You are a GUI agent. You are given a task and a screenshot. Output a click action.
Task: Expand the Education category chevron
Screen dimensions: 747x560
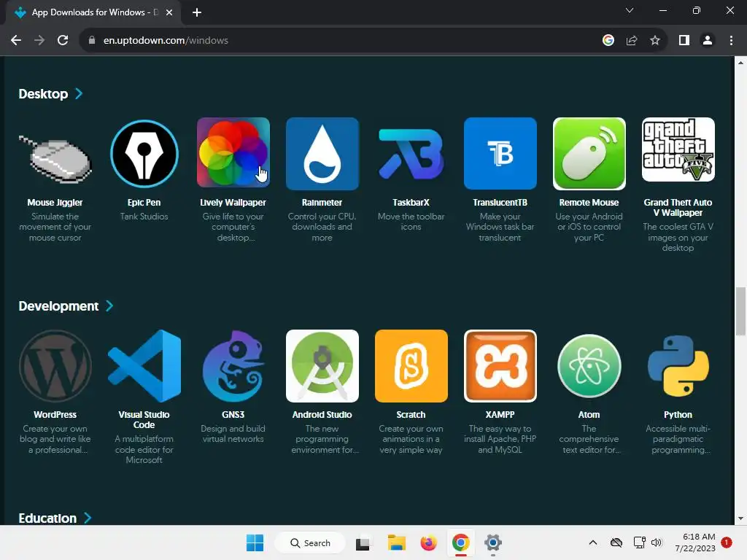pos(88,518)
